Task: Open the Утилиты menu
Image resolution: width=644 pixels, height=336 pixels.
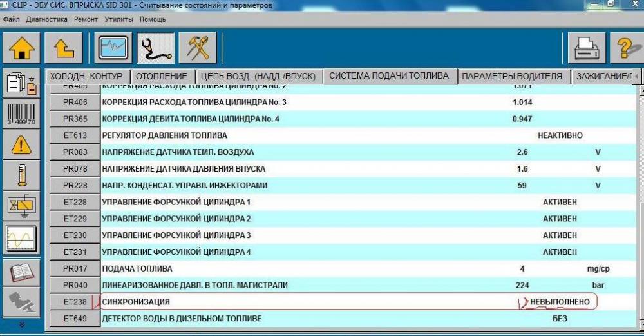Action: click(118, 19)
